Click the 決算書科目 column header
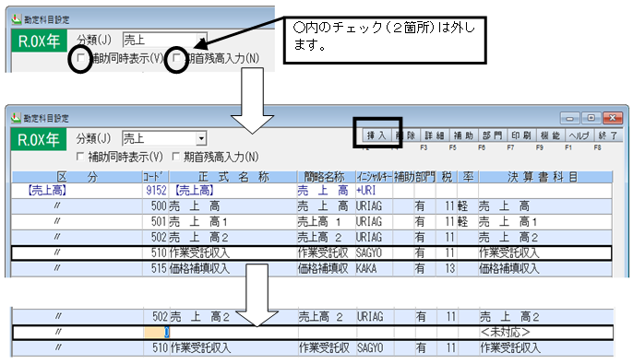Viewport: 633px width, 364px height. tap(545, 177)
